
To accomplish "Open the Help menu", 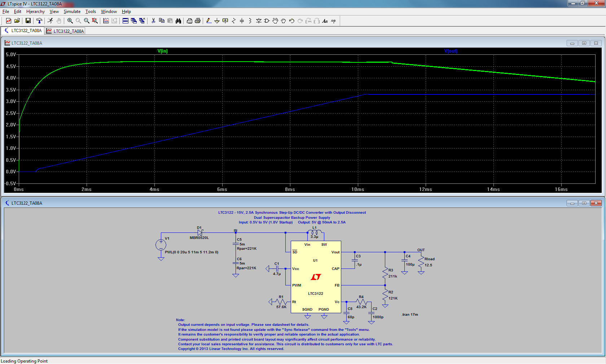I will [126, 12].
